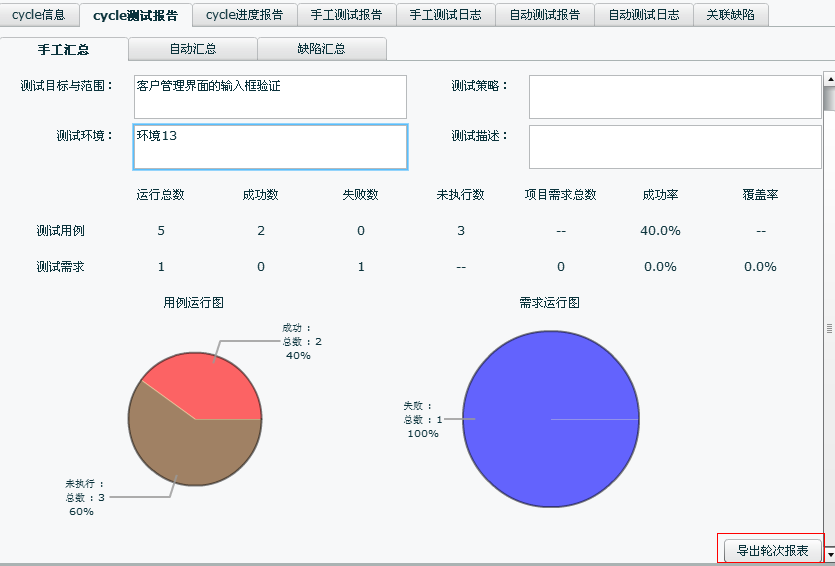Open the cycle信息 tab
The height and width of the screenshot is (566, 835).
click(x=39, y=15)
